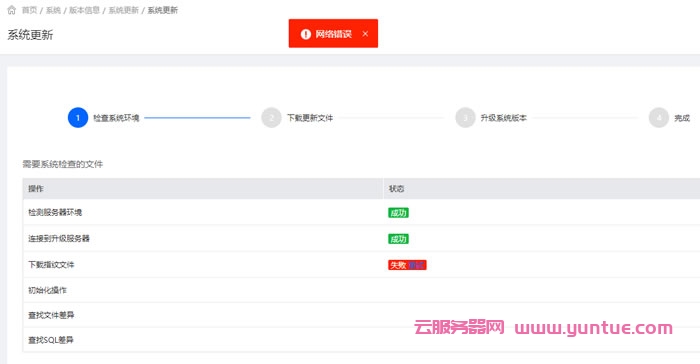
Task: Dismiss the 网络错误 alert with X
Action: pyautogui.click(x=365, y=33)
